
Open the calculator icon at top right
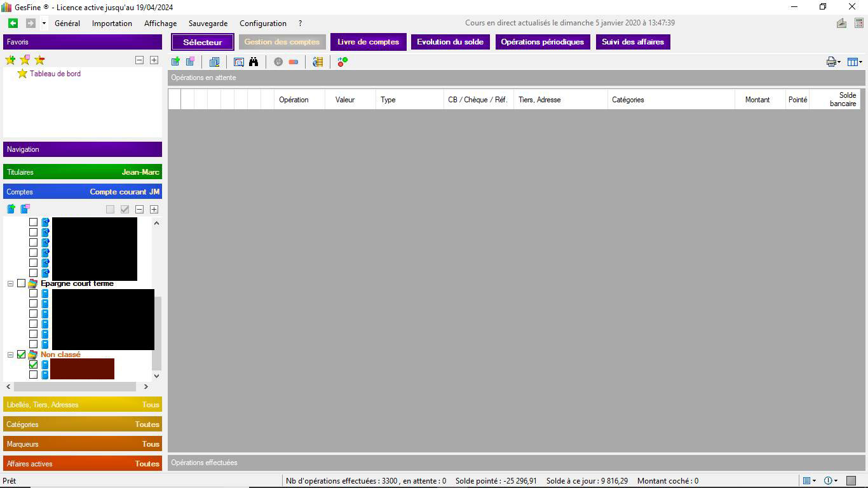click(858, 24)
